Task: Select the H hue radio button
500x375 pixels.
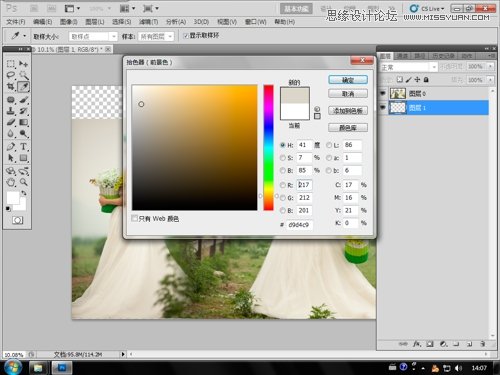Action: pos(283,145)
